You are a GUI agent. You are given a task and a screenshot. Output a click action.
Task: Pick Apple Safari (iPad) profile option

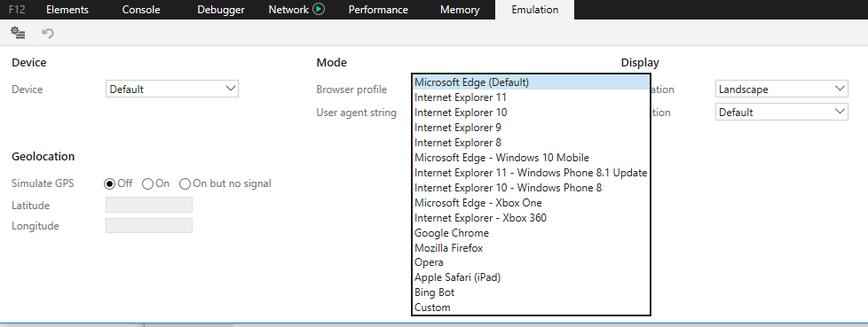point(531,277)
